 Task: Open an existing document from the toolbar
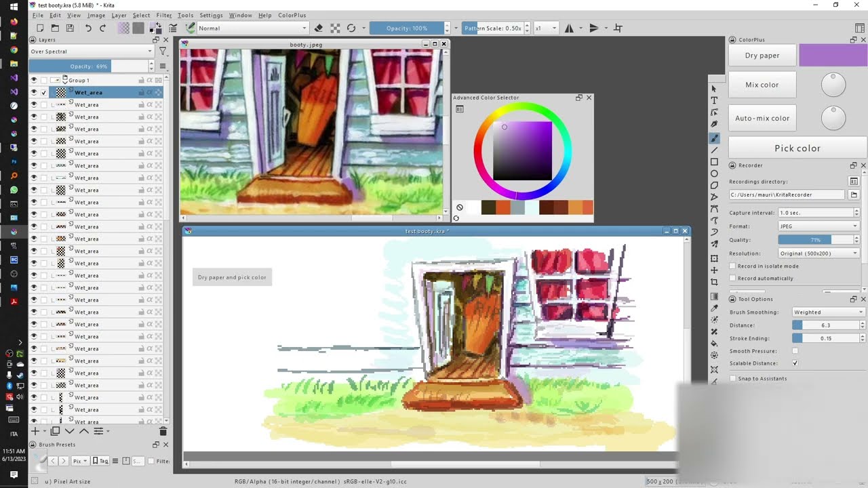tap(55, 28)
